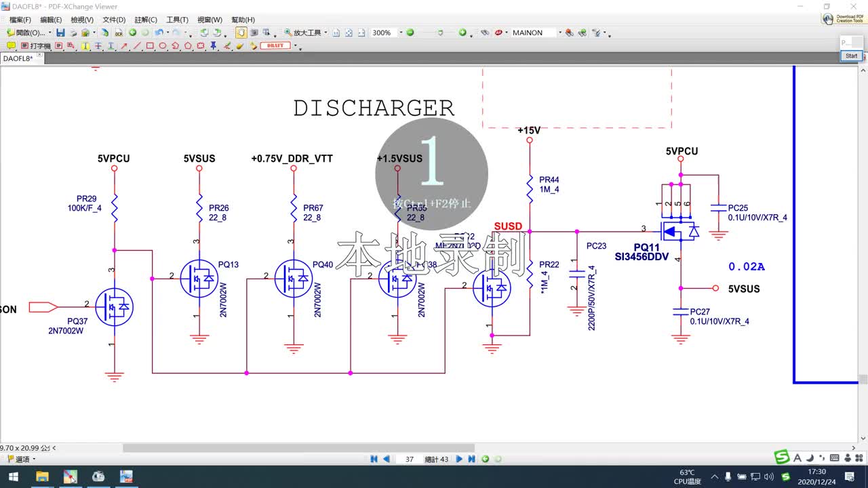The height and width of the screenshot is (488, 868).
Task: Select the Hand tool
Action: point(241,33)
